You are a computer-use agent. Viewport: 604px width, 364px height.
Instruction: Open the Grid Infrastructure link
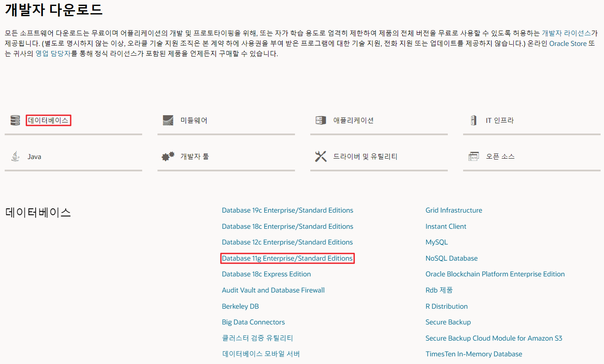point(454,210)
